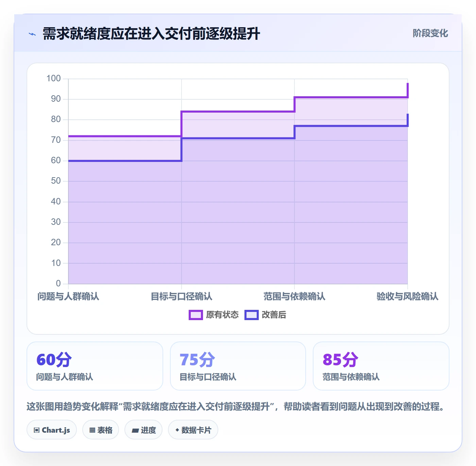Screen dimensions: 476x466
Task: Toggle the 原有状态 legend swatch
Action: click(196, 315)
